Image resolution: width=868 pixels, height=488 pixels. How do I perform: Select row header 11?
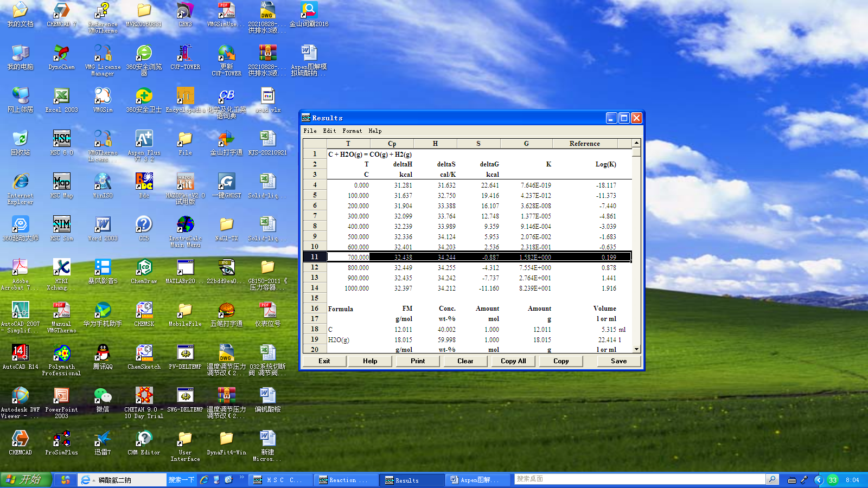(315, 257)
